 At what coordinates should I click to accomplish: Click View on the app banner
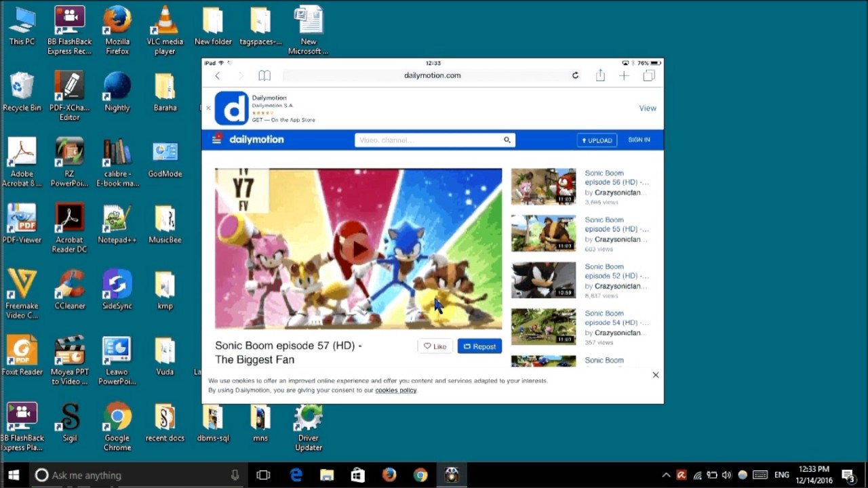[x=648, y=108]
